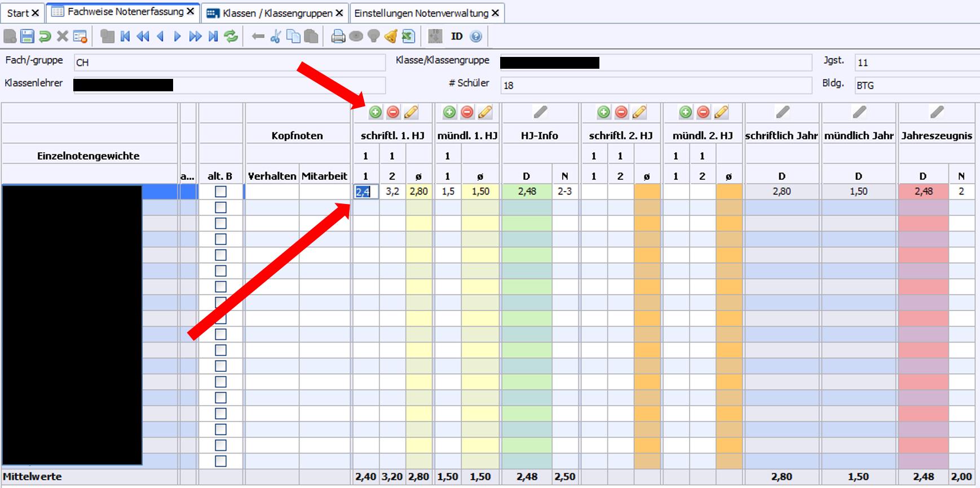
Task: Toggle the last row's alt. B checkbox
Action: click(x=220, y=461)
